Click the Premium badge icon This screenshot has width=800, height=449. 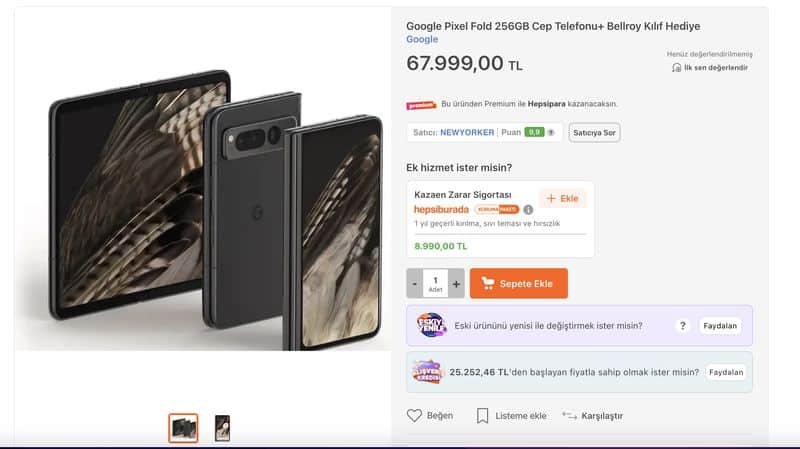[421, 104]
